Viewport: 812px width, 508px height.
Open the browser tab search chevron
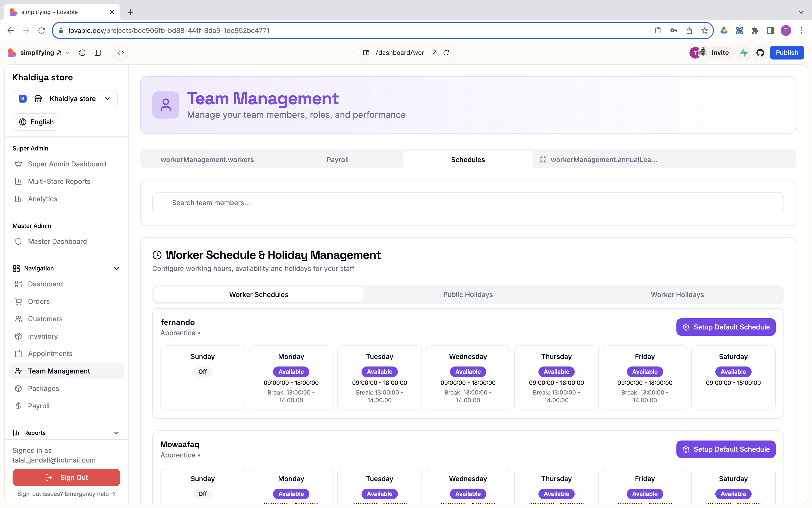(801, 12)
